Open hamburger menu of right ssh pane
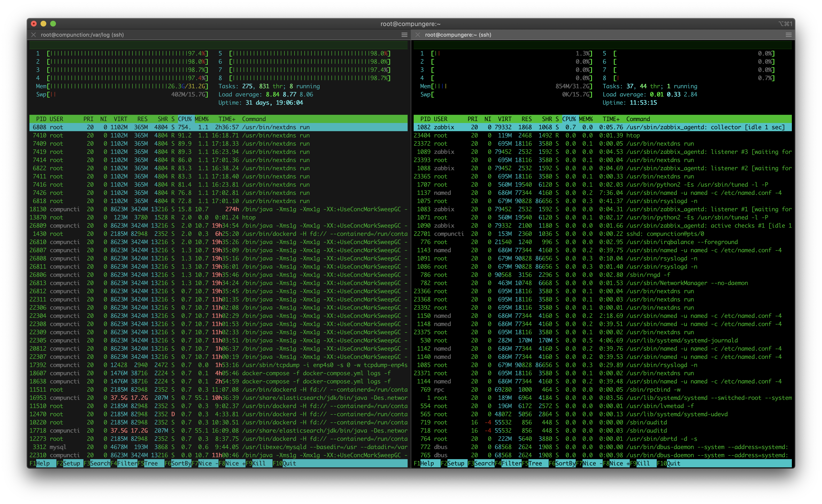 click(789, 35)
